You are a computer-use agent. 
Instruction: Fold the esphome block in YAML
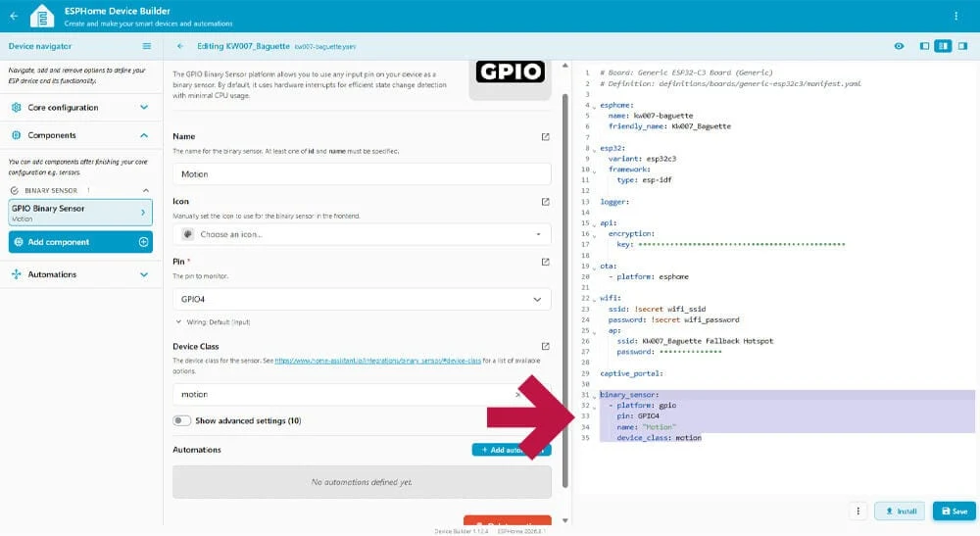point(595,106)
